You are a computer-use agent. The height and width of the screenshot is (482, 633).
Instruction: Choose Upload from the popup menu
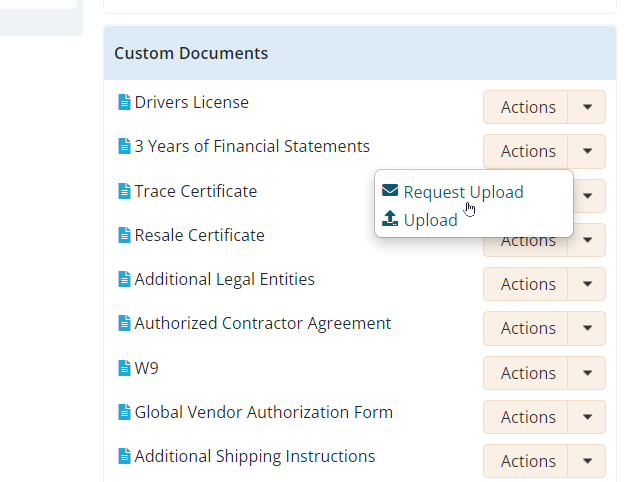point(430,220)
